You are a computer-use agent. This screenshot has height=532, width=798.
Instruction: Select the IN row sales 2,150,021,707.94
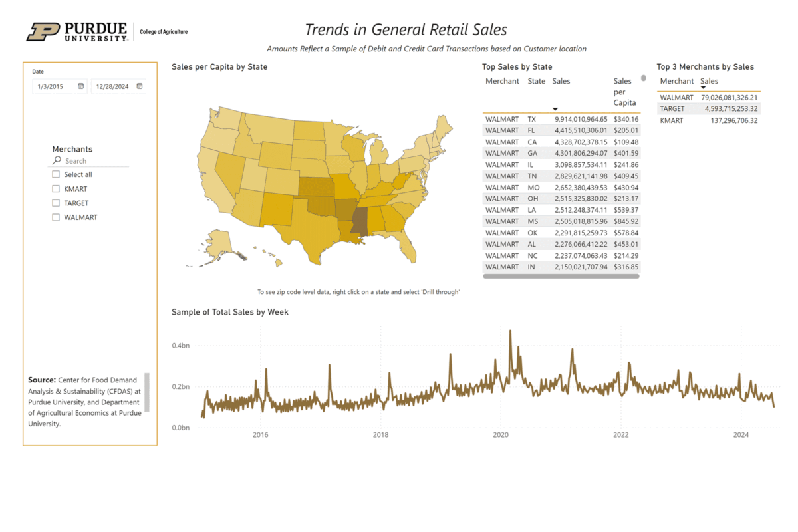pyautogui.click(x=581, y=267)
